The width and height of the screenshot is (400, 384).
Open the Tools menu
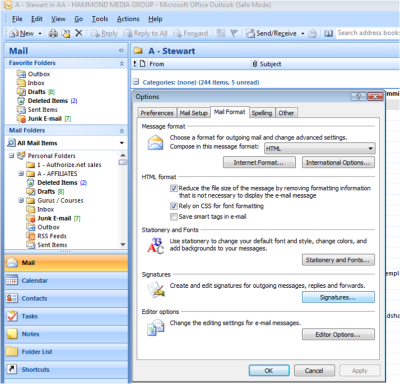100,19
